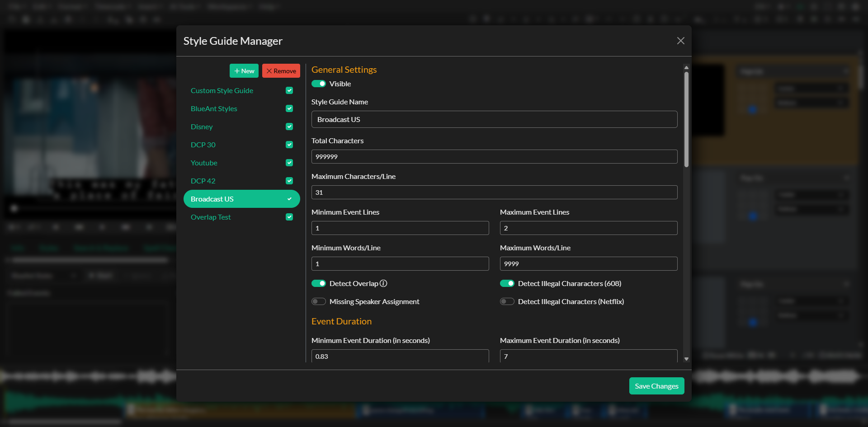868x427 pixels.
Task: Select DCP 30 style guide
Action: coord(203,145)
